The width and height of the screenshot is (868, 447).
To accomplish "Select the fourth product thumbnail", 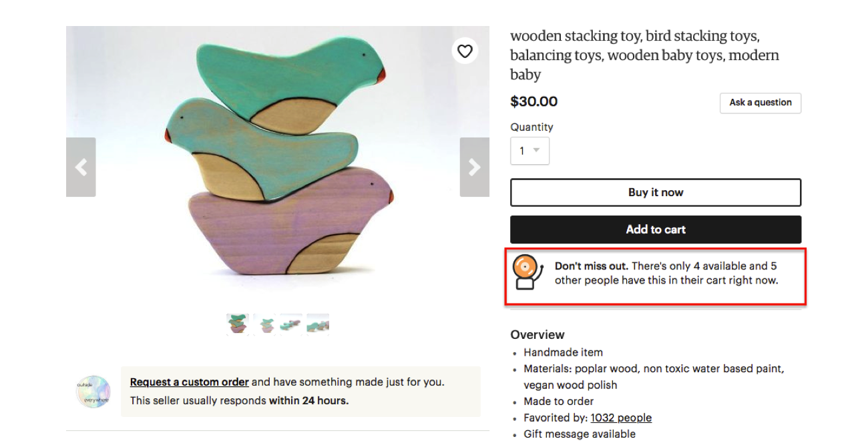I will point(318,324).
